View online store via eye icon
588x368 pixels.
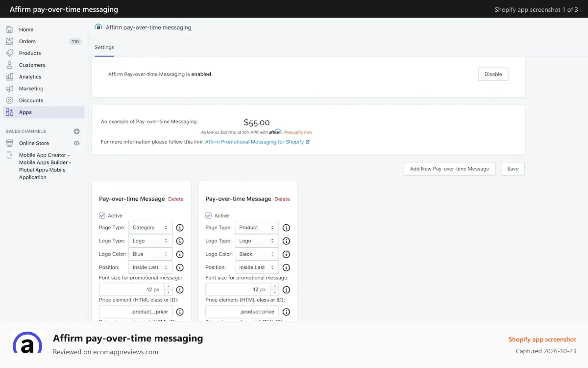pyautogui.click(x=76, y=143)
